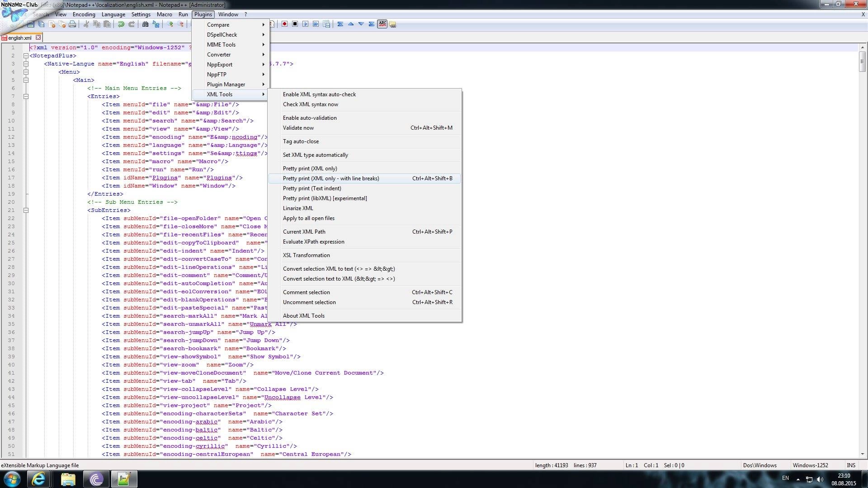Expand the NppFTP submenu

click(x=231, y=75)
